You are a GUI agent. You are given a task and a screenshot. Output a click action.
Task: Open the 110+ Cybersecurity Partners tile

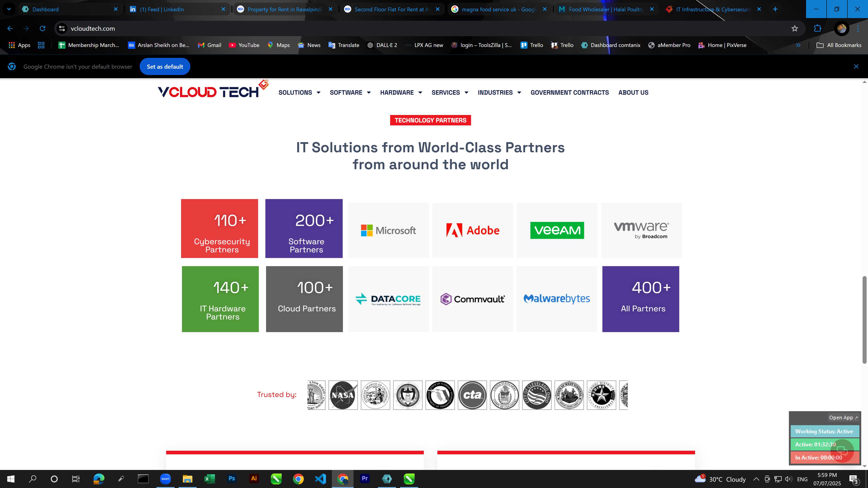point(219,228)
